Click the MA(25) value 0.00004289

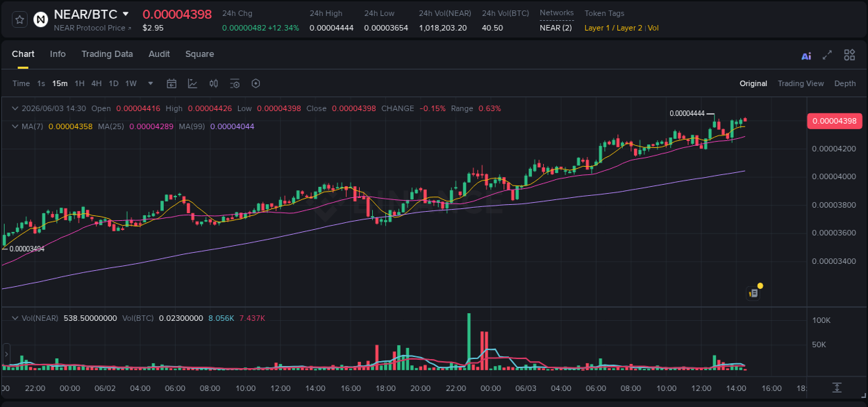(151, 126)
